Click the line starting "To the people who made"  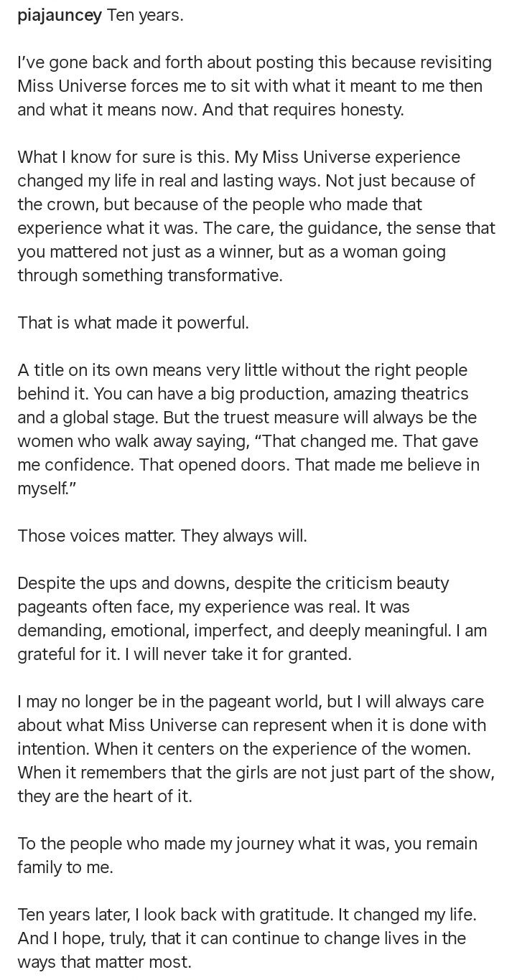[247, 844]
